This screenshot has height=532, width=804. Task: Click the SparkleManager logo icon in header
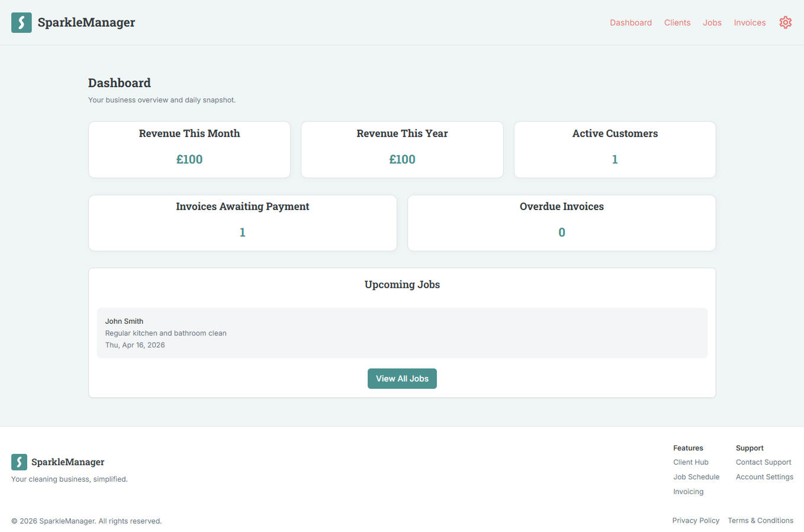coord(21,22)
